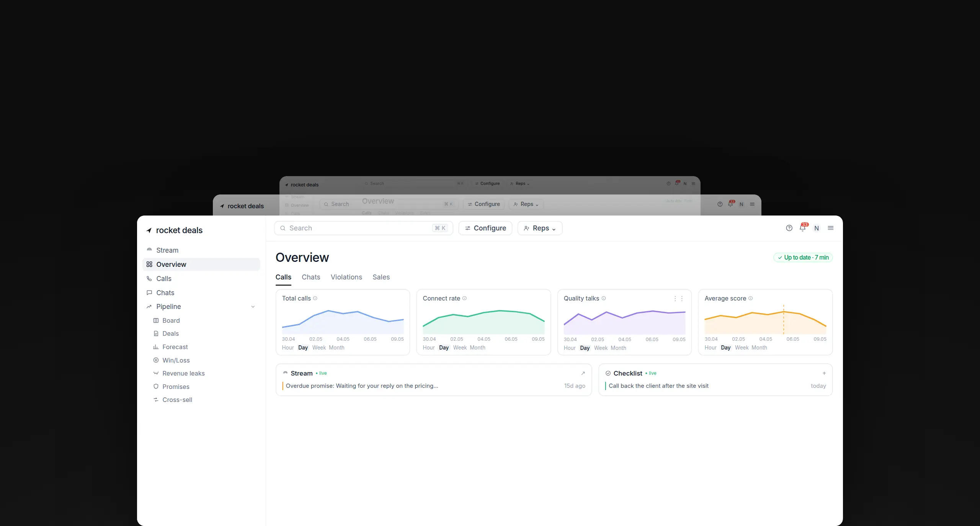Set Average score chart to Hour
The height and width of the screenshot is (526, 980).
(x=710, y=348)
